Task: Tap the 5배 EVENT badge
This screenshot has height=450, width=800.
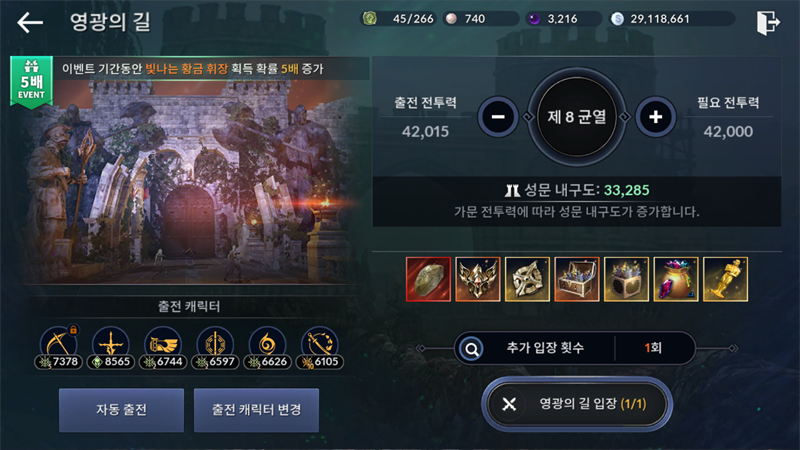Action: coord(32,82)
